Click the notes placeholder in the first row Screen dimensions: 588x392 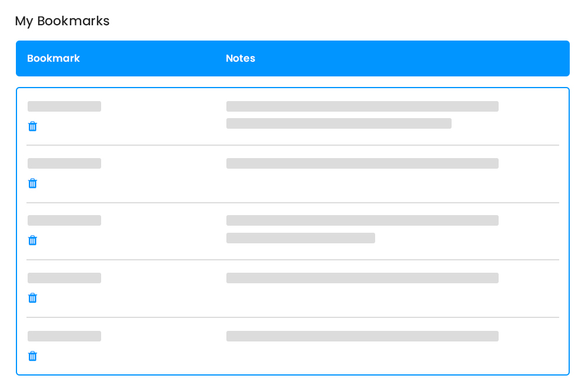(362, 106)
